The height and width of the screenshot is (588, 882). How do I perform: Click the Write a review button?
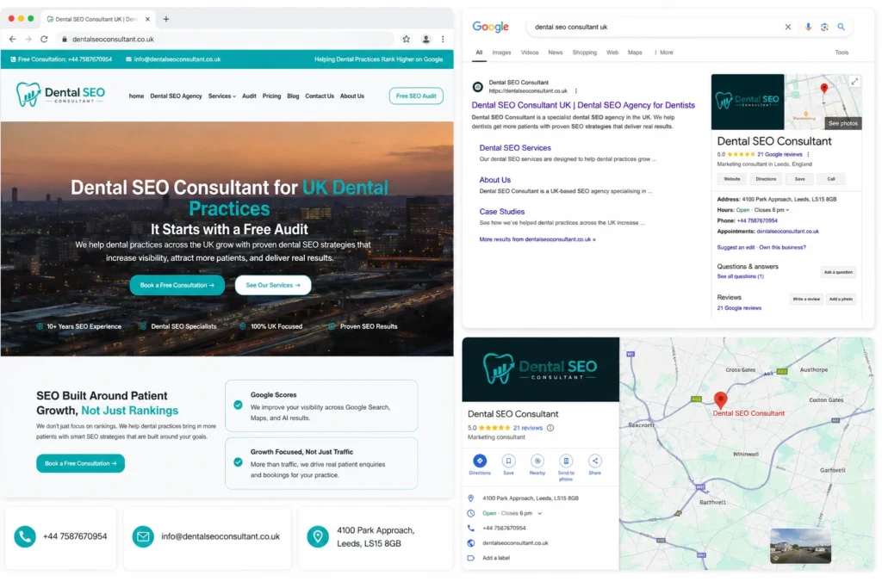pos(806,299)
